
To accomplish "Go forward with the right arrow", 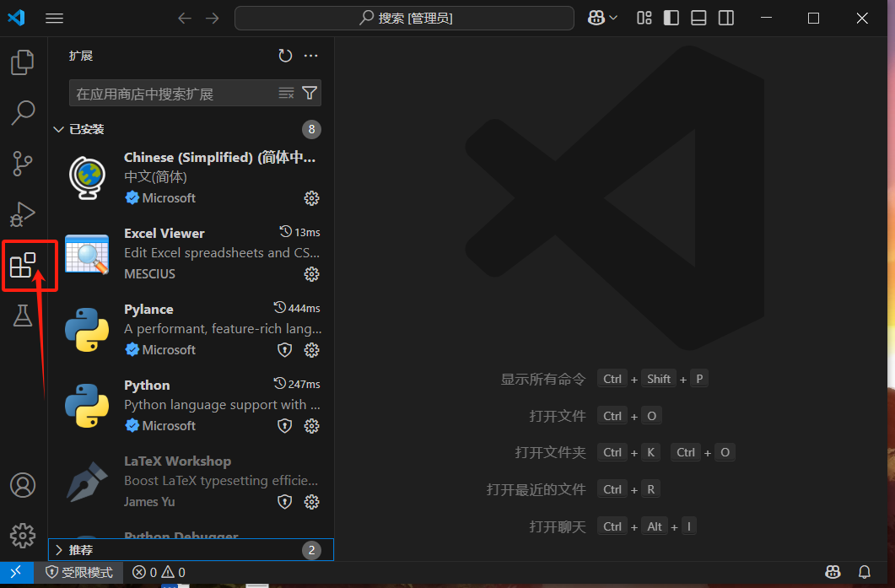I will click(213, 19).
